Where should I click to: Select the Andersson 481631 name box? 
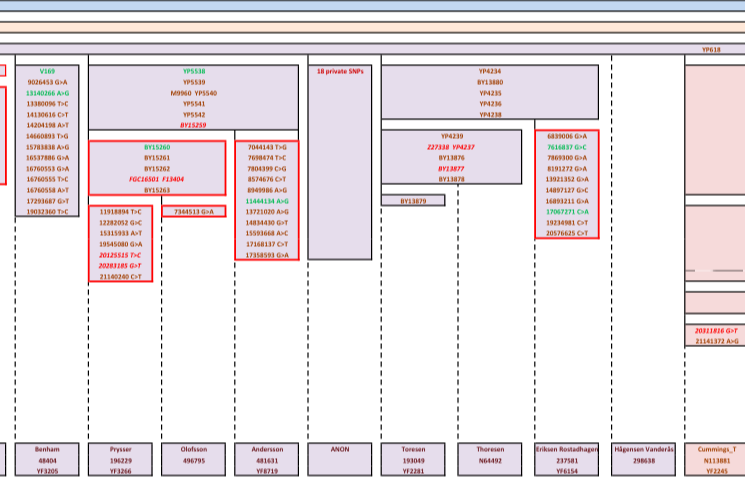coord(267,460)
